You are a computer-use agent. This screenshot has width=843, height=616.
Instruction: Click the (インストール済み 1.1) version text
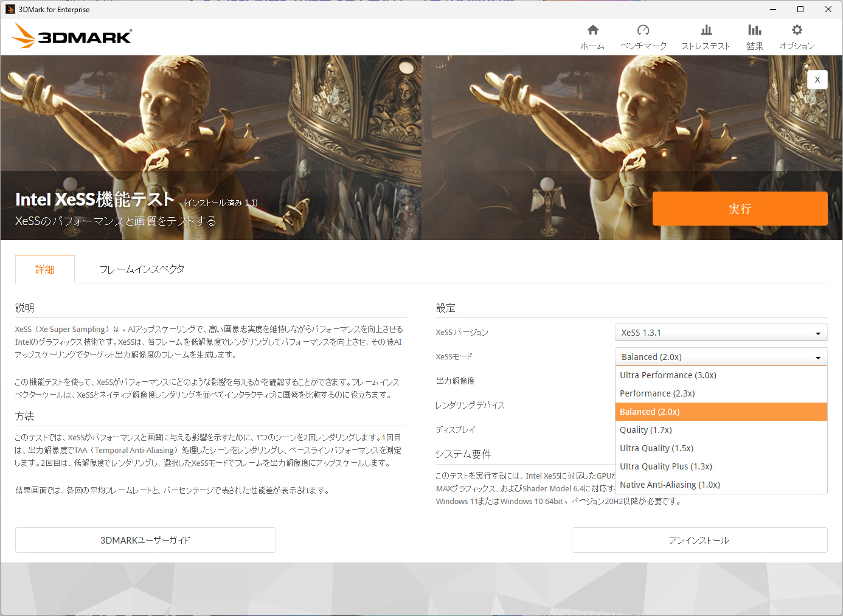221,203
